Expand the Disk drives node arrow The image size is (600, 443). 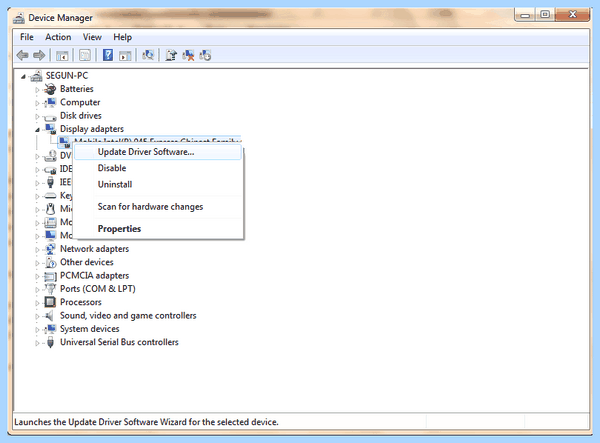(x=37, y=116)
